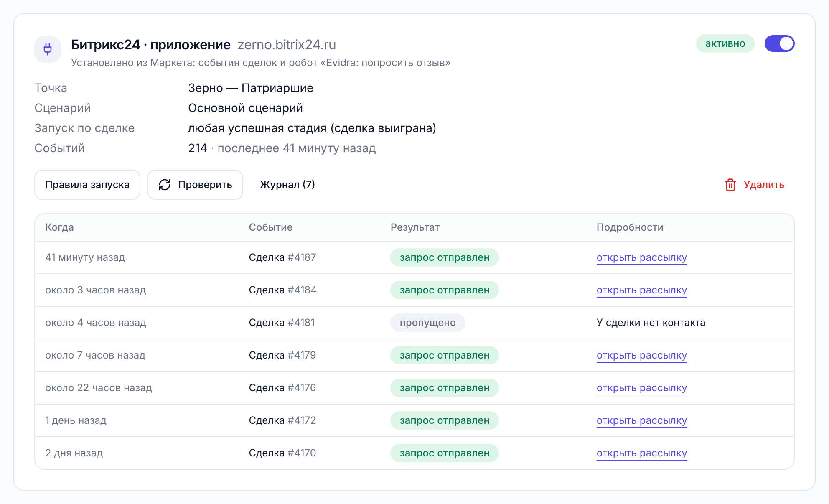Open рассылку link for Сделка #4179
Image resolution: width=829 pixels, height=504 pixels.
[641, 355]
